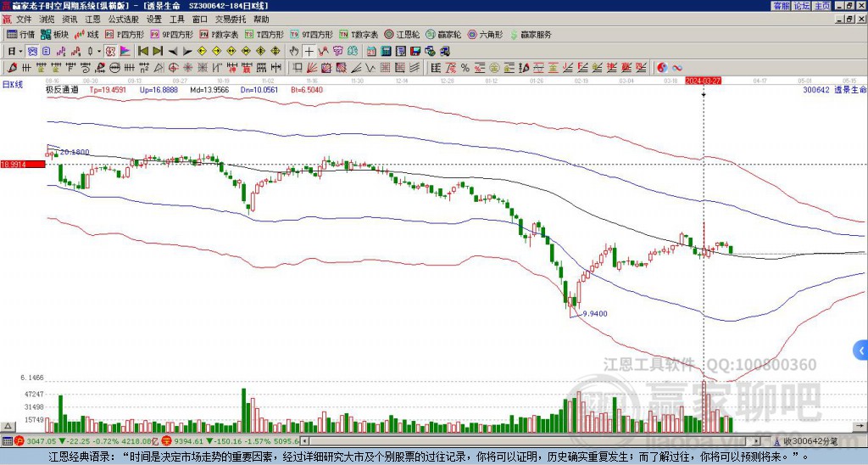This screenshot has width=868, height=465.
Task: Open the 公式选股 menu
Action: pos(124,20)
